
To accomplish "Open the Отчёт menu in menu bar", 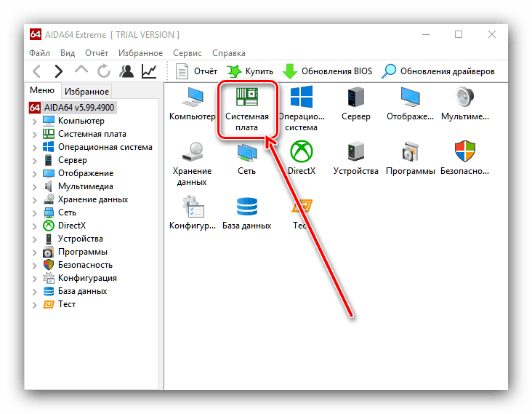I will [97, 53].
